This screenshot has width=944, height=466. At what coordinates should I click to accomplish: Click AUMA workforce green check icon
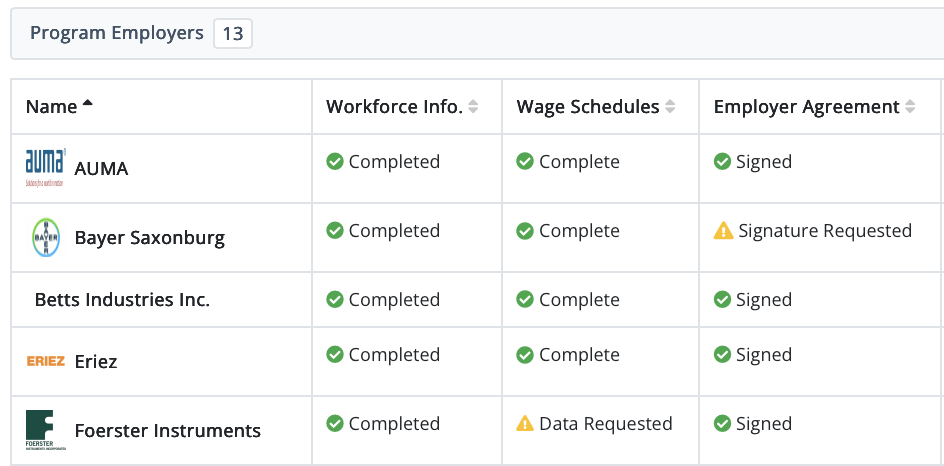[335, 161]
